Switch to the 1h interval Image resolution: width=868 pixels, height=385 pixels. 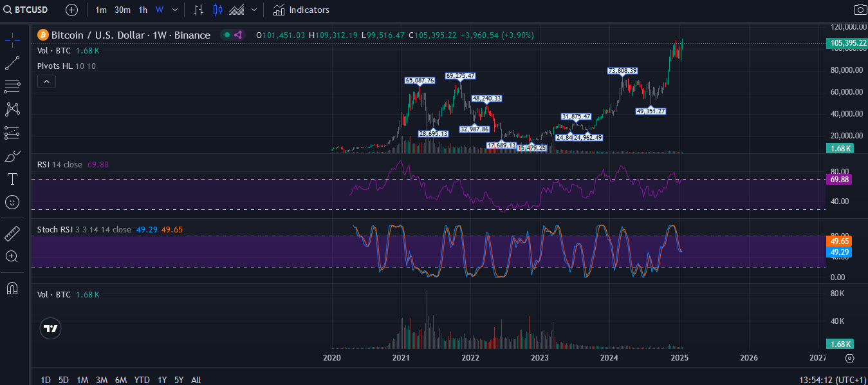tap(143, 10)
